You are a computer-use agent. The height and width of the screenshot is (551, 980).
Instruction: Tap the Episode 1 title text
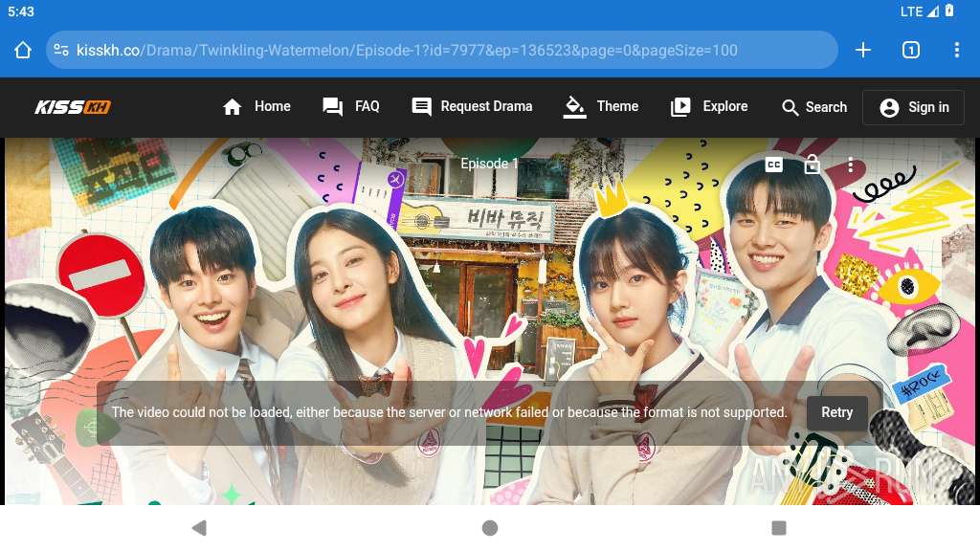click(x=489, y=164)
